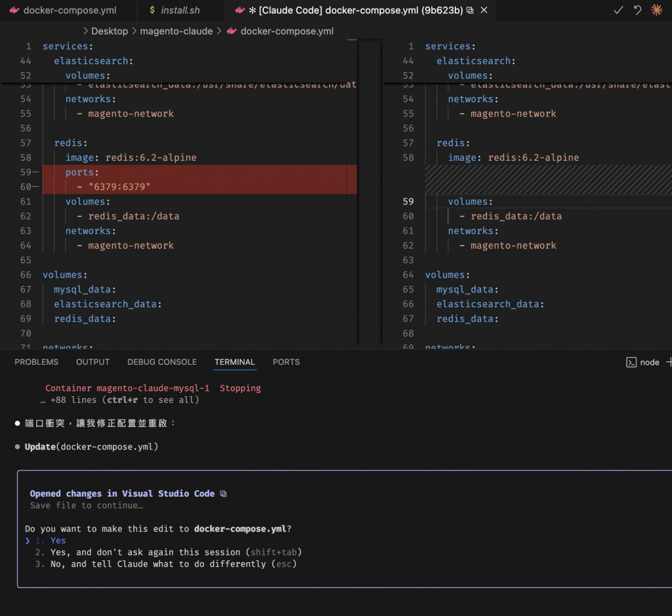Screen dimensions: 672x616
Task: Open Claude Code via the orange starburst icon
Action: [656, 10]
